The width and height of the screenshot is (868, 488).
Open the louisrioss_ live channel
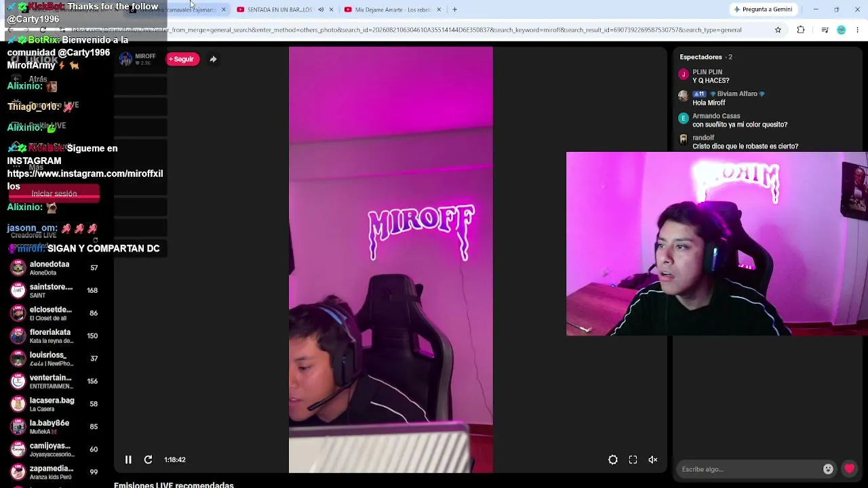pos(54,359)
